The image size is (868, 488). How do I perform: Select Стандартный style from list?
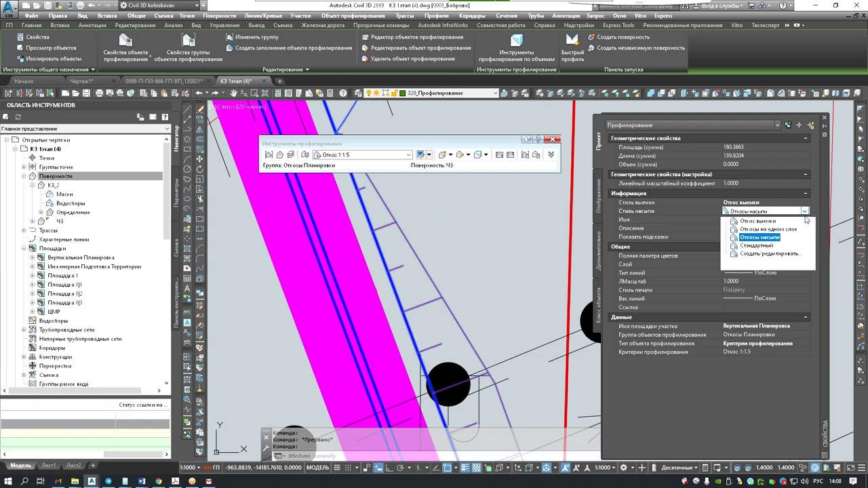(x=756, y=245)
